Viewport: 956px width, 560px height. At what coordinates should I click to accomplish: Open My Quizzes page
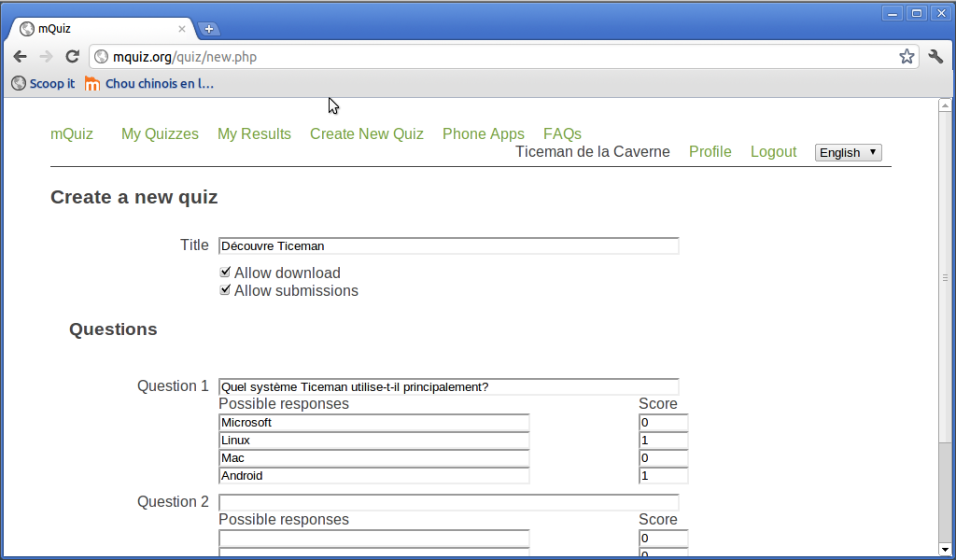point(160,134)
